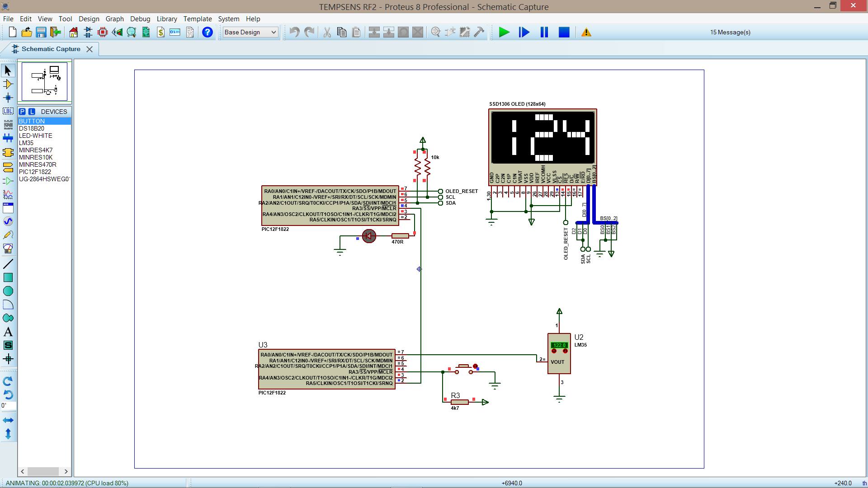Choose the Selection Mode arrow tool
The width and height of the screenshot is (868, 488).
pos(8,70)
